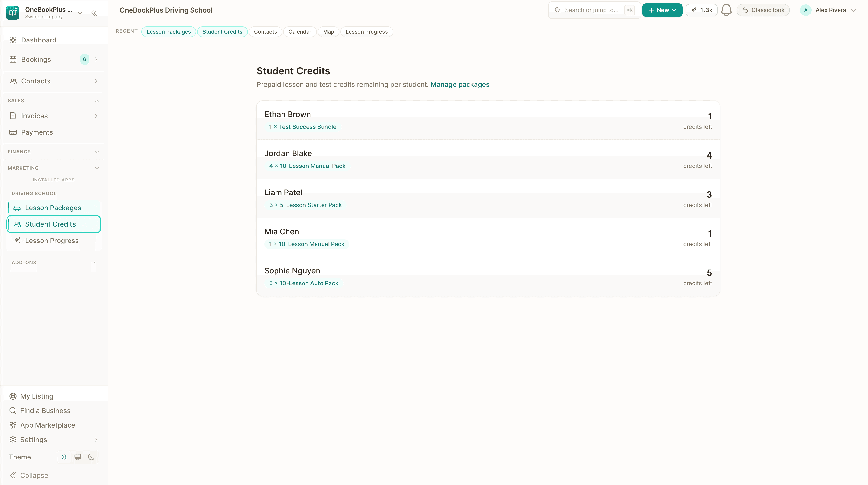
Task: Switch to Classic look
Action: tap(763, 10)
